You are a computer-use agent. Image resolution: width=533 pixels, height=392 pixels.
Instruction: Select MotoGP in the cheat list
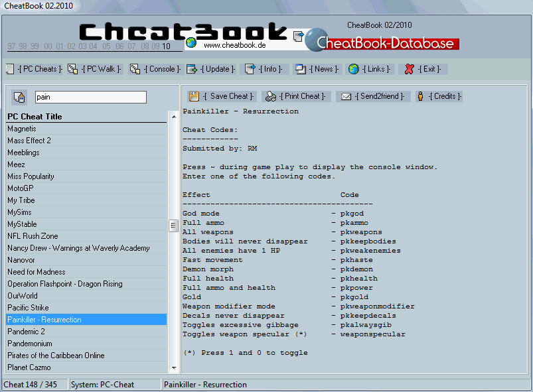coord(87,188)
